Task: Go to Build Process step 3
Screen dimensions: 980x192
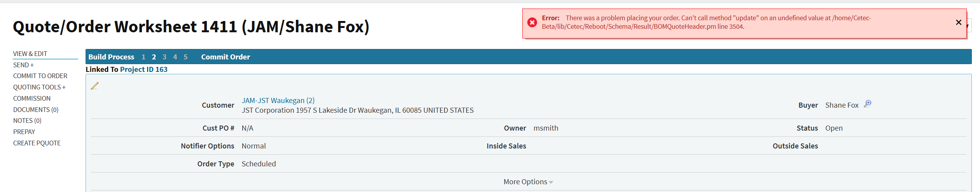Action: (164, 57)
